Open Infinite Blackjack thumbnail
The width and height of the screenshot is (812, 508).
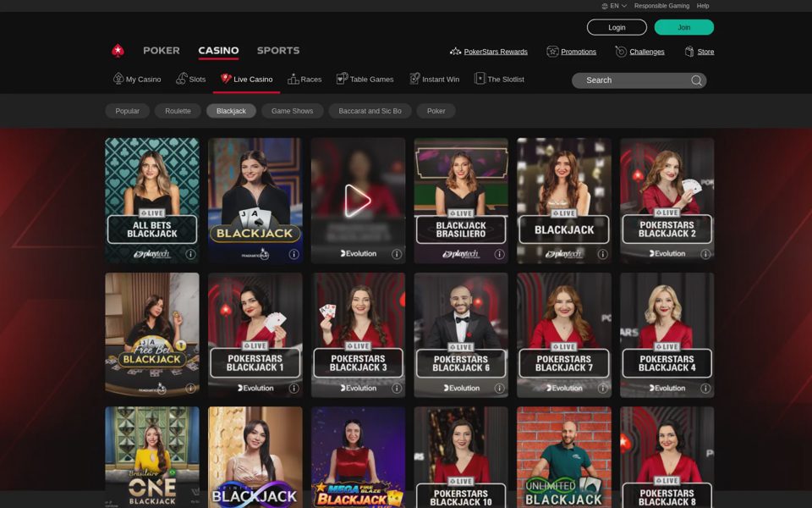pyautogui.click(x=255, y=457)
